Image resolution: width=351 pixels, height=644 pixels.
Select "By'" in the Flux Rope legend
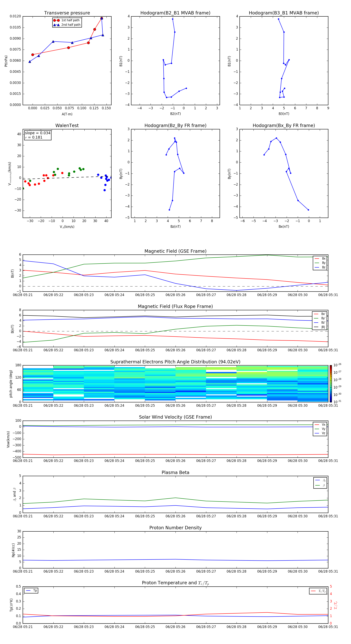pyautogui.click(x=323, y=318)
